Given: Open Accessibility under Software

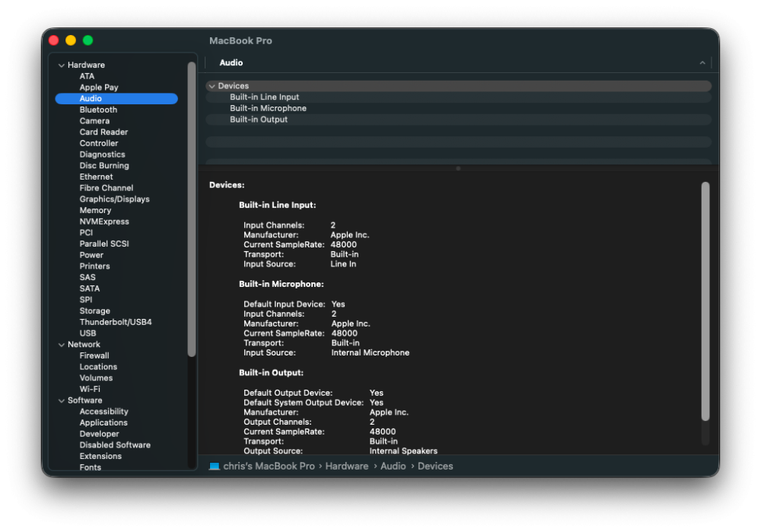Looking at the screenshot, I should pos(103,412).
